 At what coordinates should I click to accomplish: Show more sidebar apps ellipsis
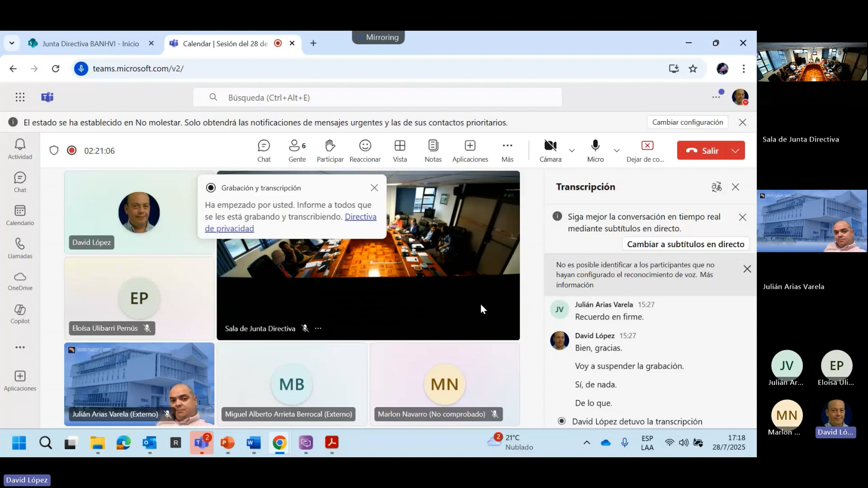coord(20,347)
